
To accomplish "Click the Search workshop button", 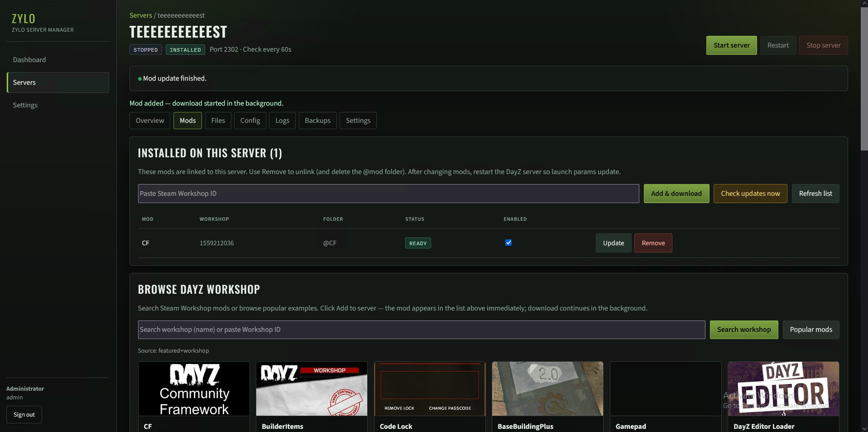I will tap(744, 330).
